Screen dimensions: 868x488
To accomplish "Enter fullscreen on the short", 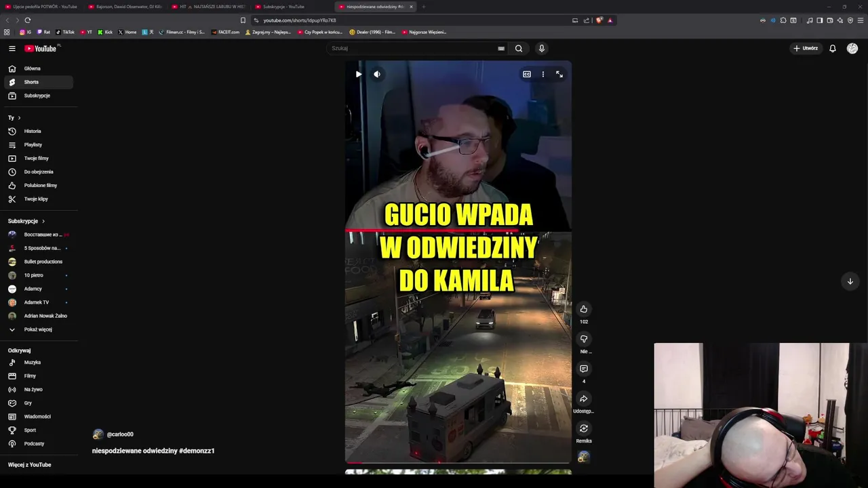I will point(559,74).
